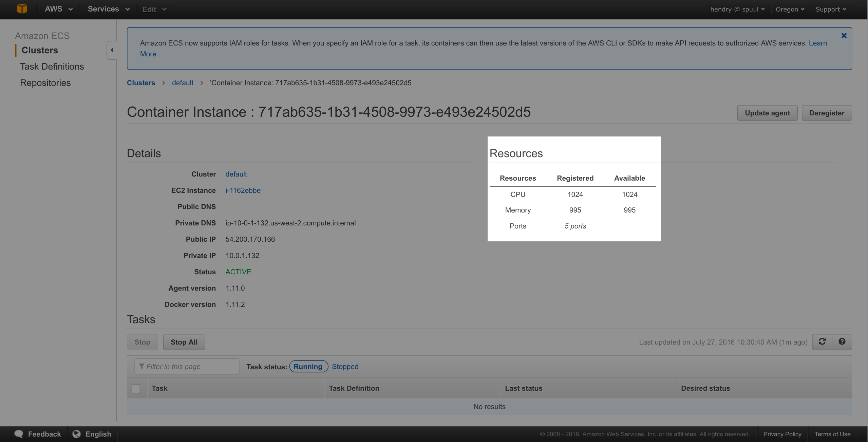Expand the Support menu
Screen dimensions: 868x442
[831, 10]
